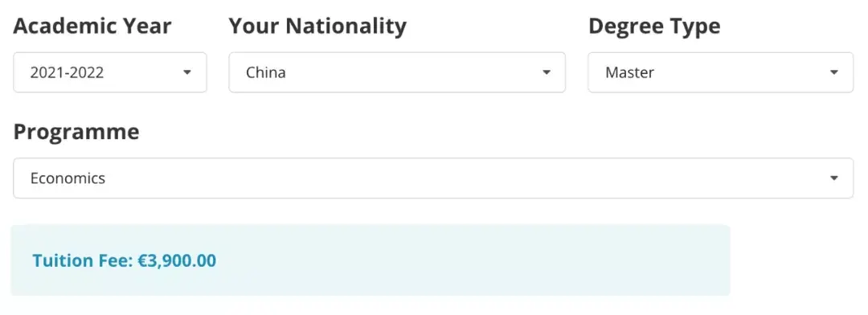This screenshot has height=315, width=868.
Task: Click the Academic Year heading label
Action: [92, 26]
